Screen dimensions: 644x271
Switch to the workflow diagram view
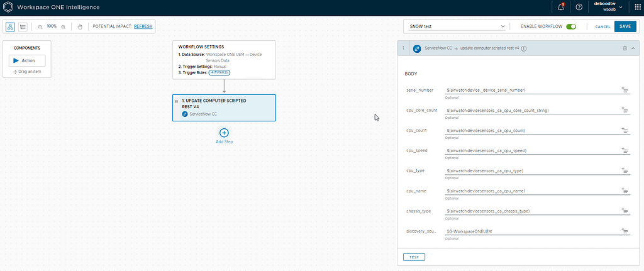pos(11,27)
